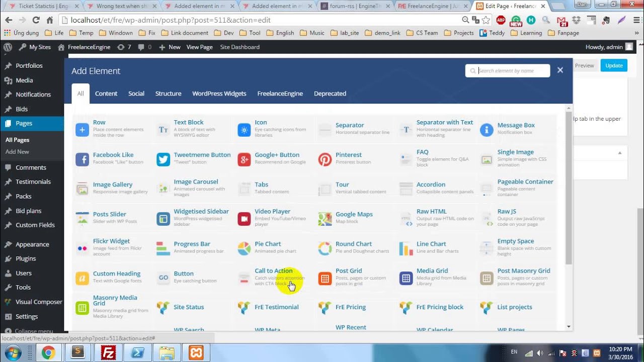Select the Tweetmeme Button Twitter icon
The width and height of the screenshot is (644, 362).
(x=163, y=159)
